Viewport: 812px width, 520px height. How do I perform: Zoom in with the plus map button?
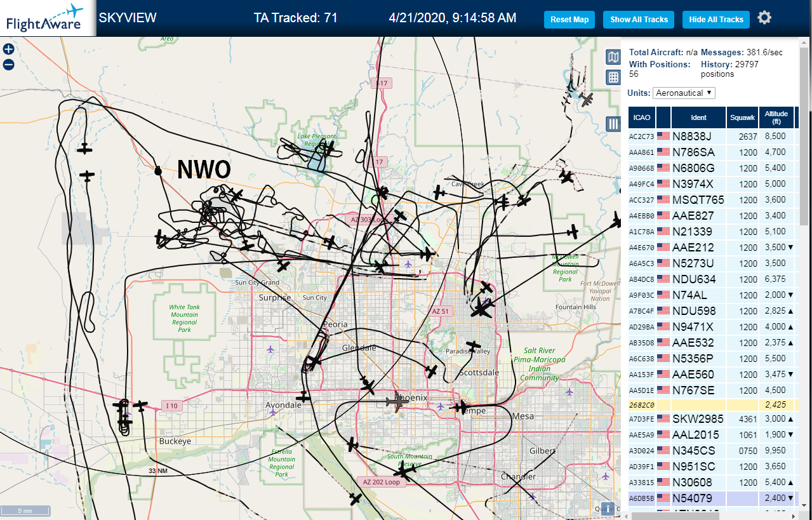8,49
